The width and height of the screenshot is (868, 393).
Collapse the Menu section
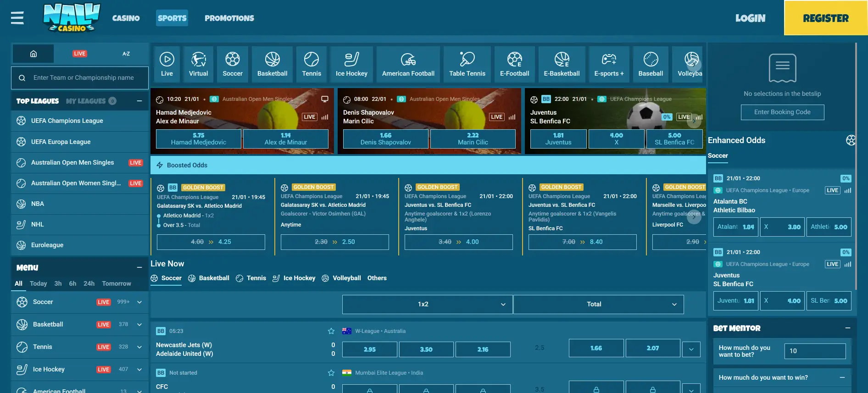click(x=139, y=267)
